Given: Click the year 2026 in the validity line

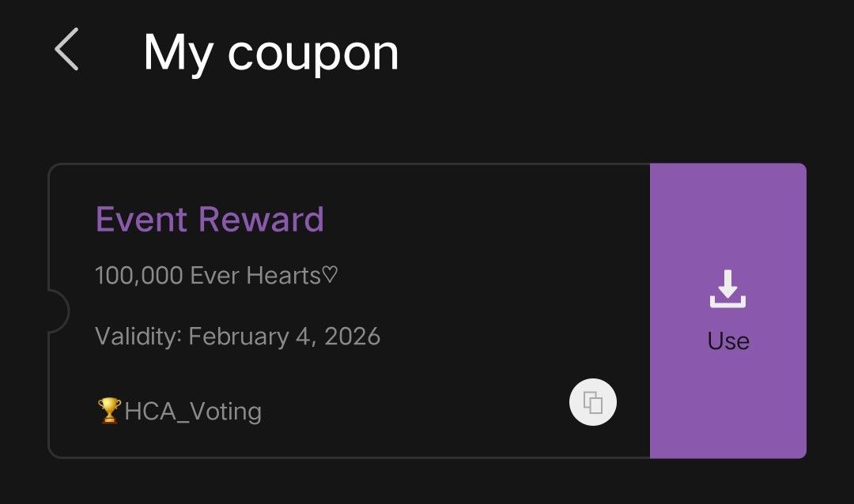Looking at the screenshot, I should (x=351, y=337).
